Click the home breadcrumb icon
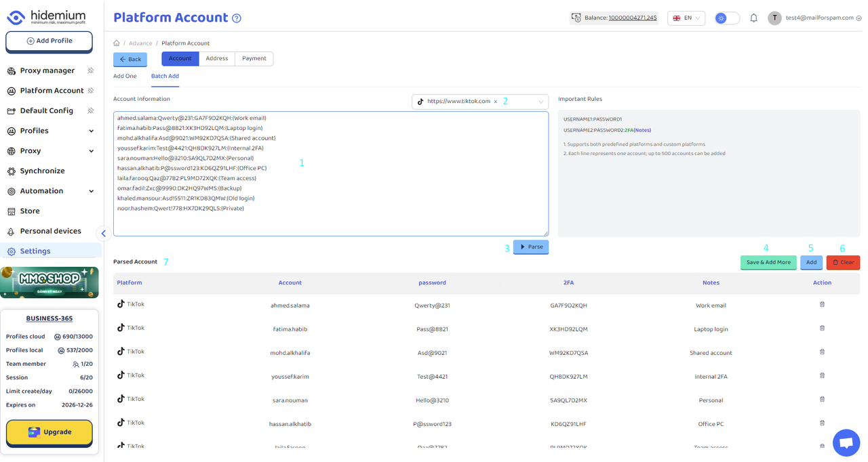 117,43
